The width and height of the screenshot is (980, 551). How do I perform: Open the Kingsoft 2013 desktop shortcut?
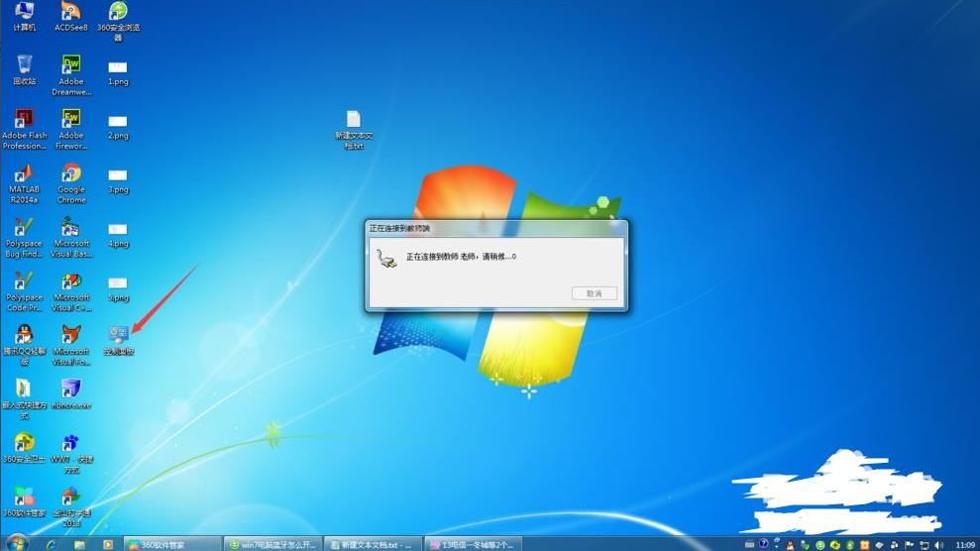[71, 507]
